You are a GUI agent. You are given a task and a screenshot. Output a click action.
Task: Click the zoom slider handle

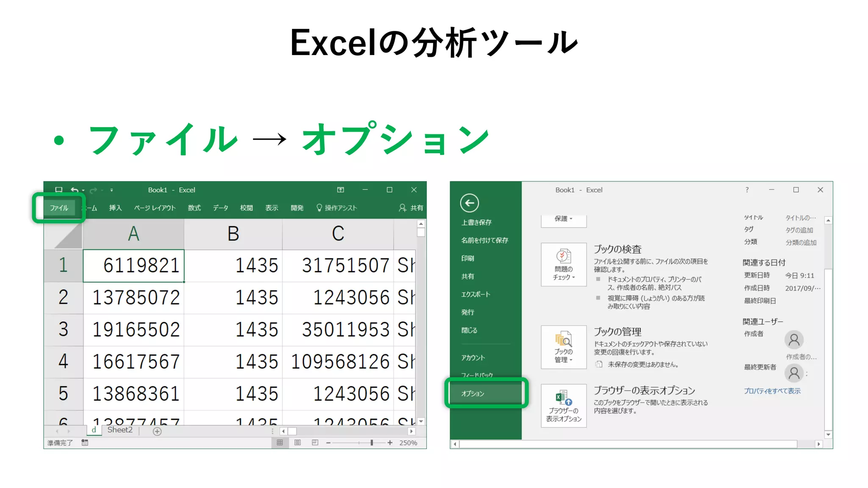pyautogui.click(x=372, y=443)
